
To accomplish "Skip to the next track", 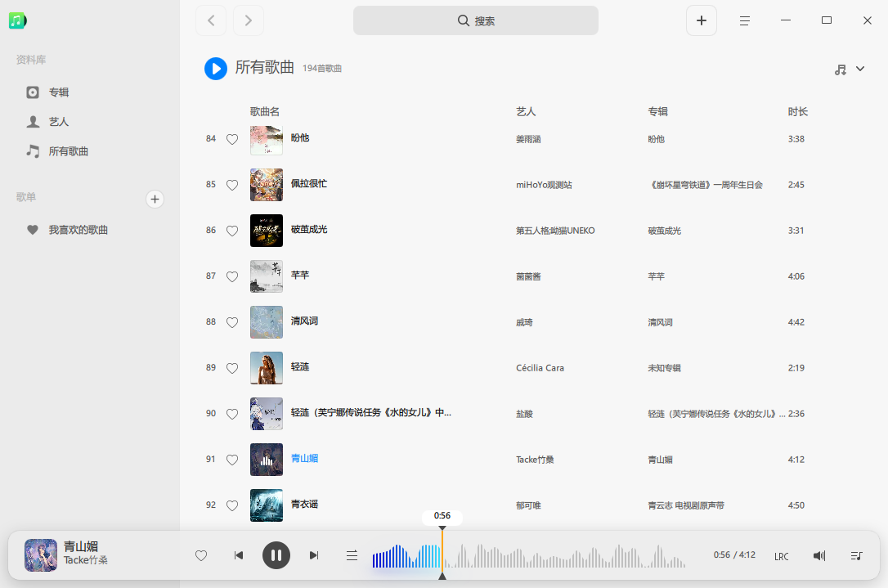I will 314,555.
